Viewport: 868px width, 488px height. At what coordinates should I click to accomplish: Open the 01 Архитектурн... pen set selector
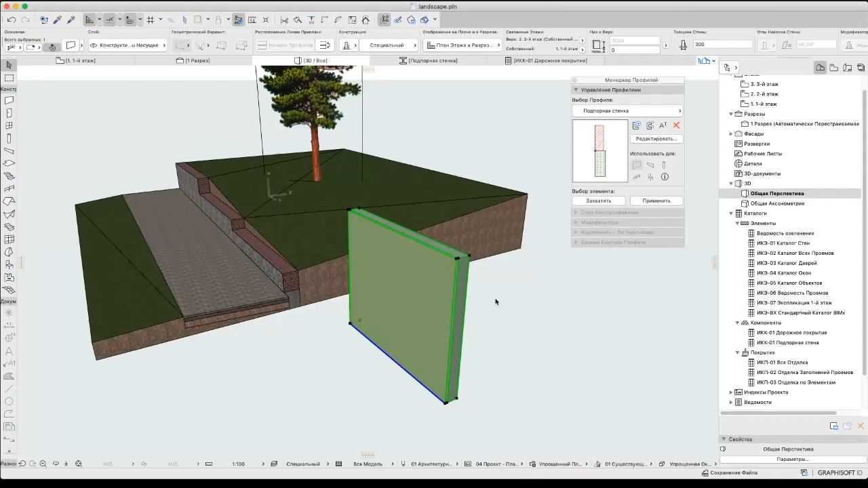(431, 464)
